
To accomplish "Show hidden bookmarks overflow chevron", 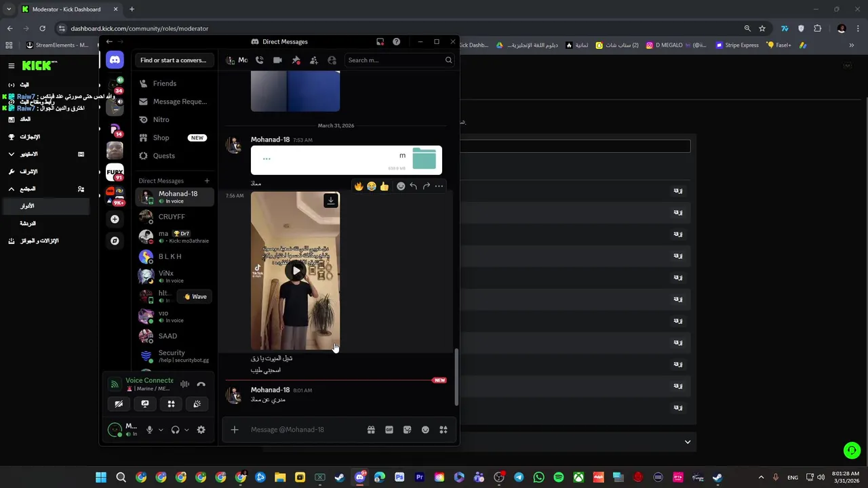I will [852, 45].
